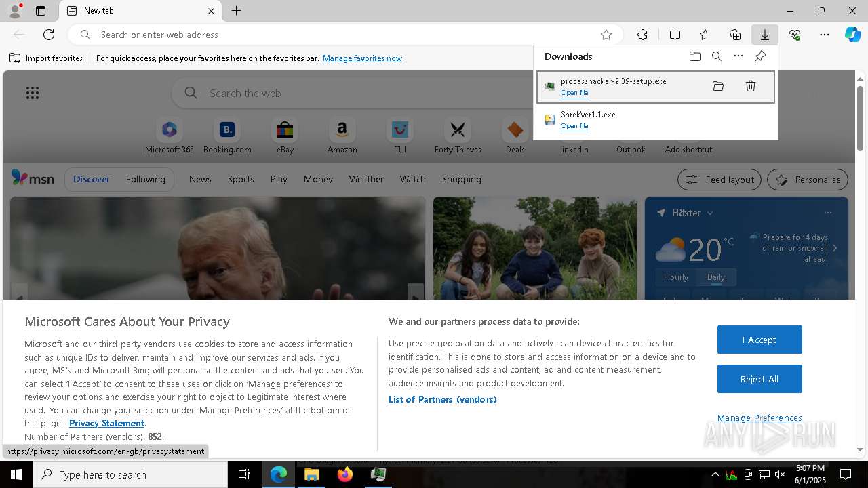Open the Favorites list icon
Viewport: 868px width, 488px height.
(705, 35)
